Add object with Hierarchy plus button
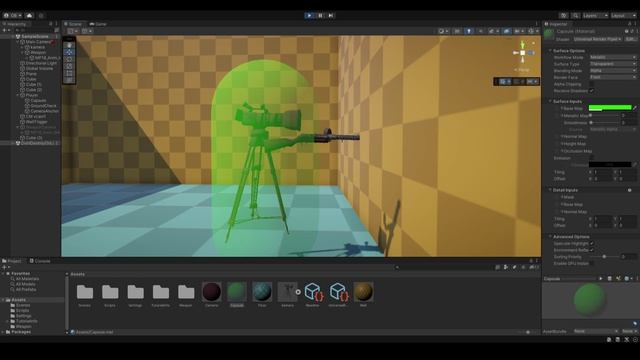Screen dimensions: 640x360 tap(5, 30)
